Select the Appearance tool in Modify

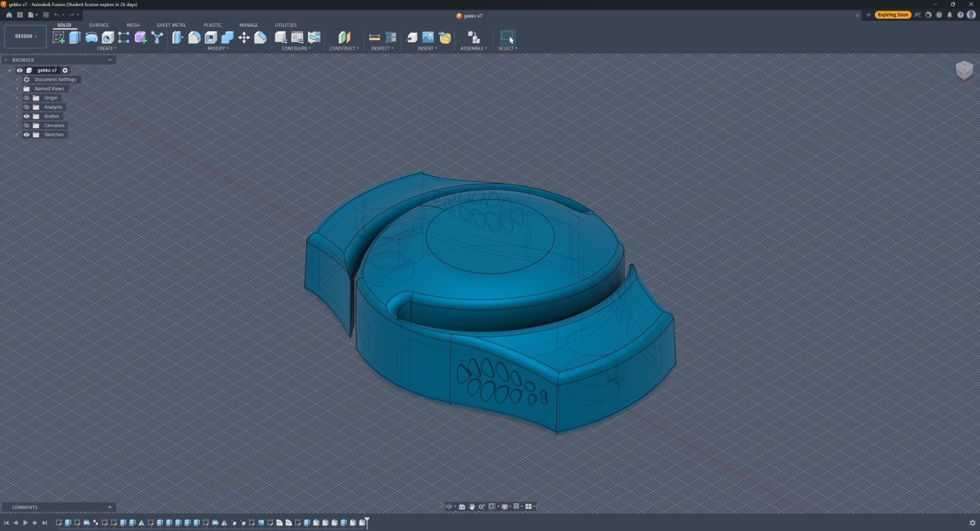tap(260, 37)
